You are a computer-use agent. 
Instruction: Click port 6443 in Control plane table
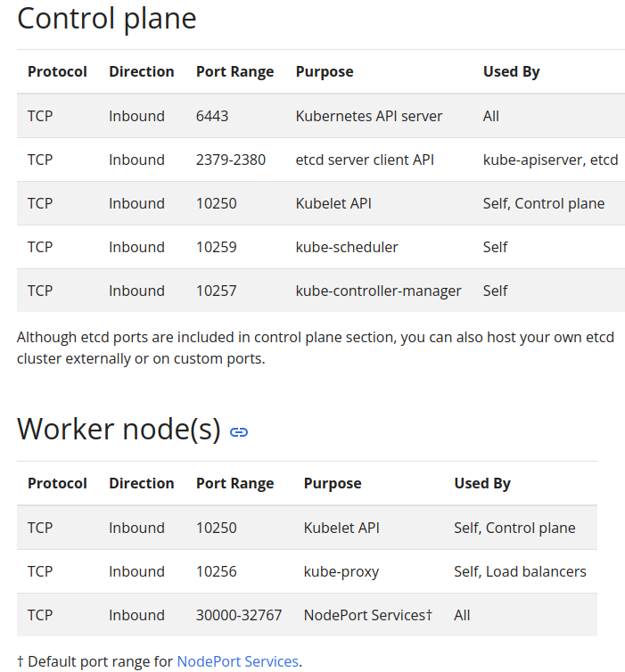(213, 116)
